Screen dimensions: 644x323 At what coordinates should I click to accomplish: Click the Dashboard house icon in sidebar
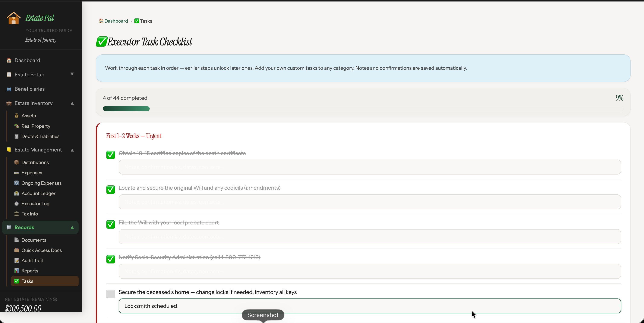coord(9,60)
